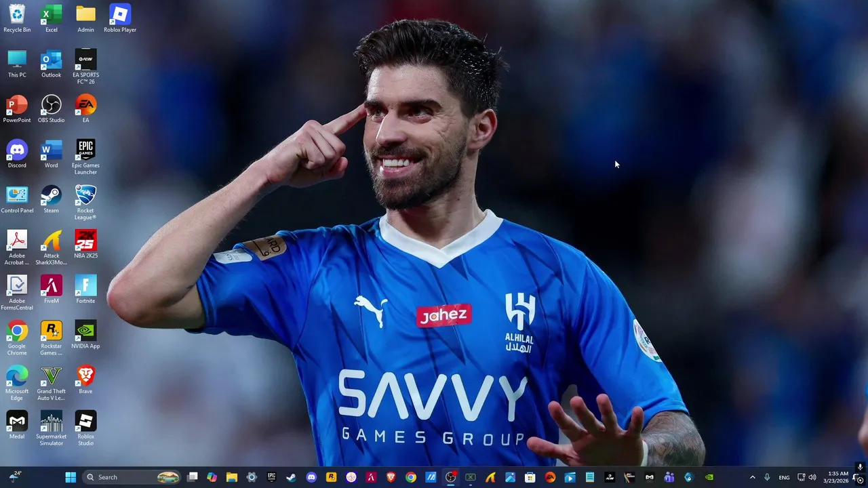Select the Adobe Acrobat desktop icon
This screenshot has width=868, height=488.
[x=17, y=247]
